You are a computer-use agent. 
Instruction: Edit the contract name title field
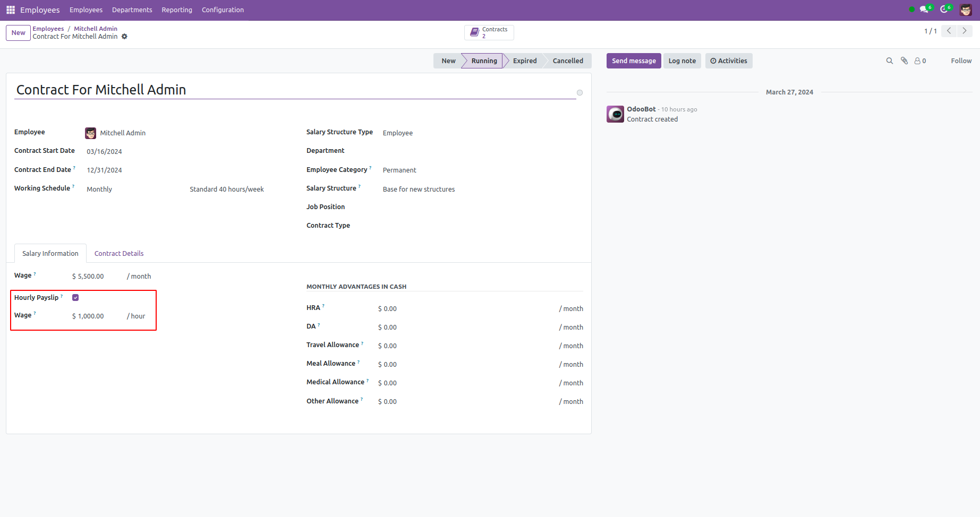coord(295,90)
